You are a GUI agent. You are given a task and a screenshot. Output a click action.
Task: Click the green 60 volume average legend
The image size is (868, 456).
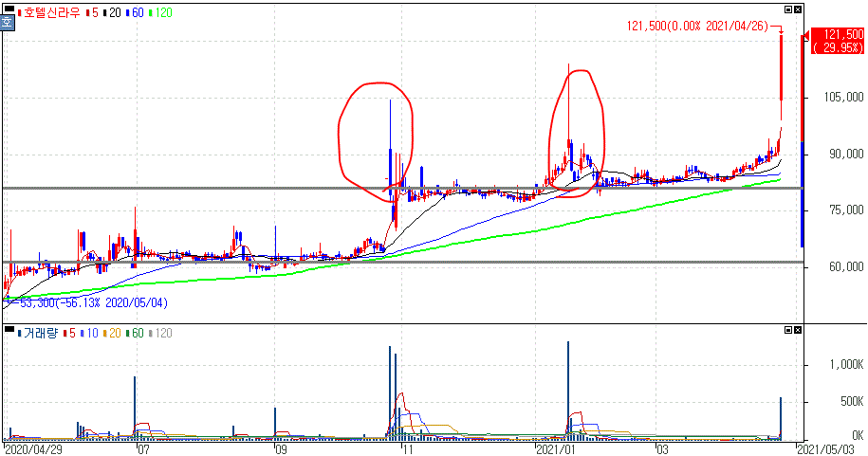point(135,333)
